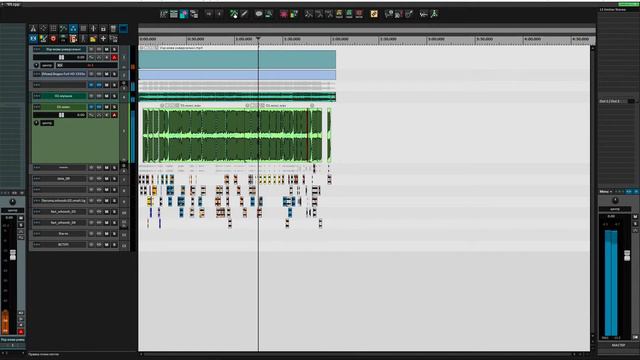Image resolution: width=640 pixels, height=360 pixels.
Task: Solo the fast_whoosh_03 track
Action: (x=115, y=212)
